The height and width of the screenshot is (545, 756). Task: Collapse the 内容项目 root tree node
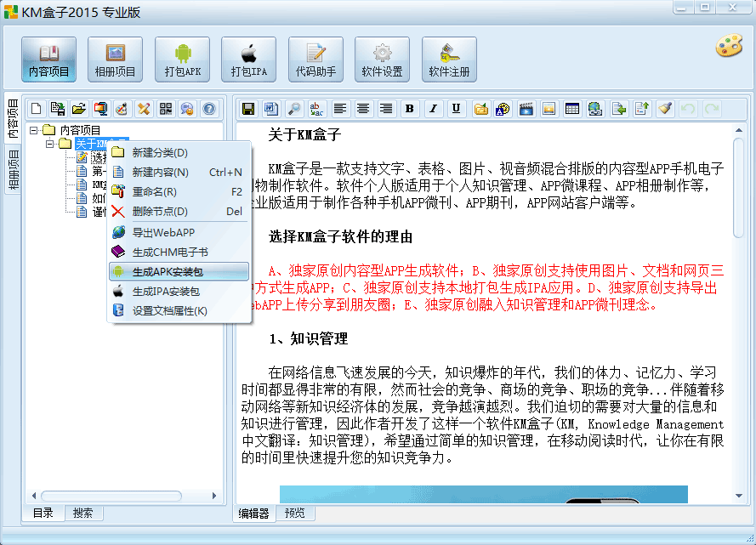(x=34, y=130)
